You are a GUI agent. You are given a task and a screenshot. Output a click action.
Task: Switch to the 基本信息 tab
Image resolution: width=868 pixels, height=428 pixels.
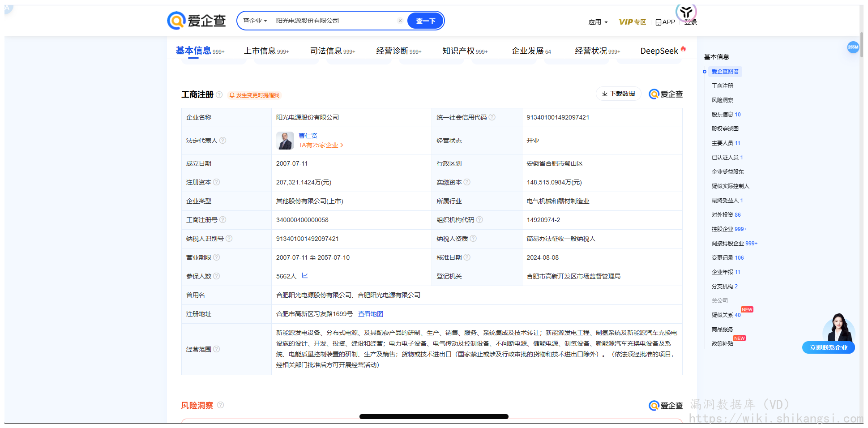200,51
